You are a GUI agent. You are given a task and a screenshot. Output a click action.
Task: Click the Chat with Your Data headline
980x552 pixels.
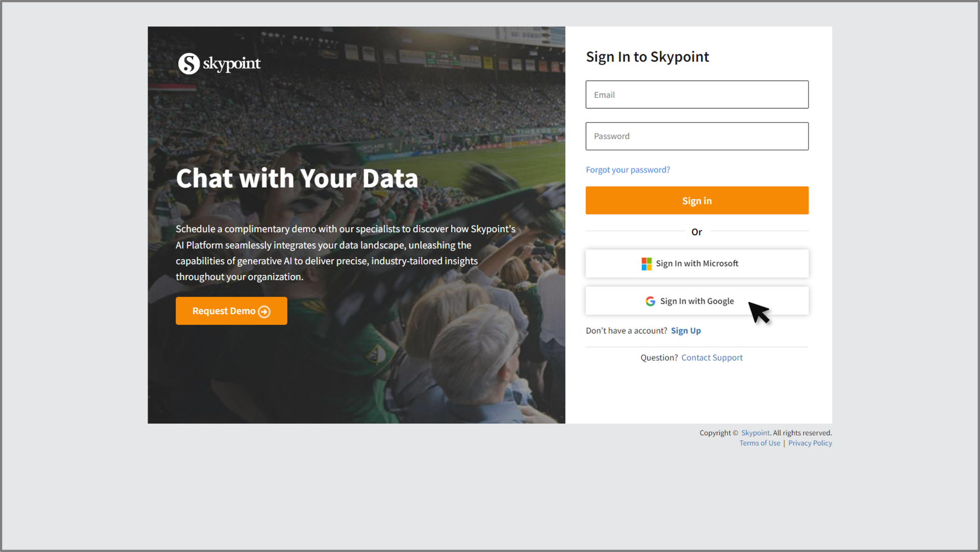(297, 179)
